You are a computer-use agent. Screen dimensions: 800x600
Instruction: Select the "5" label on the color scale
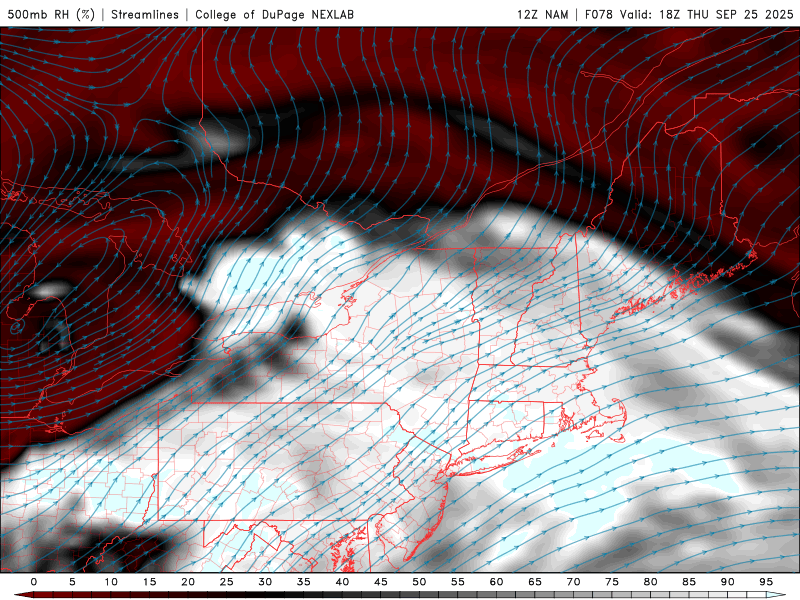[x=72, y=582]
